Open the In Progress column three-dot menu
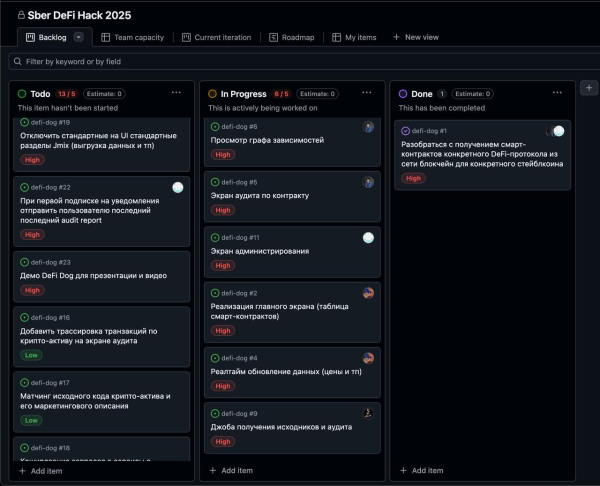This screenshot has width=600, height=486. [x=367, y=93]
